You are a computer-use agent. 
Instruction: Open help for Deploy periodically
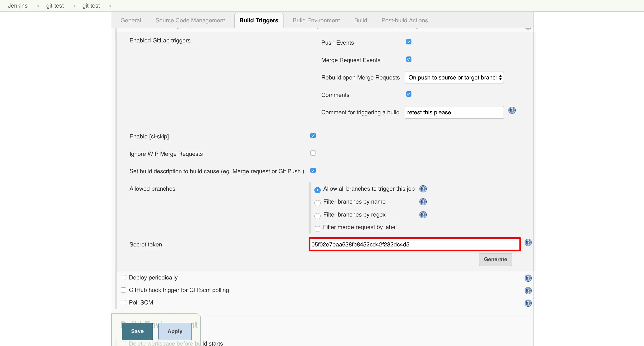tap(528, 278)
